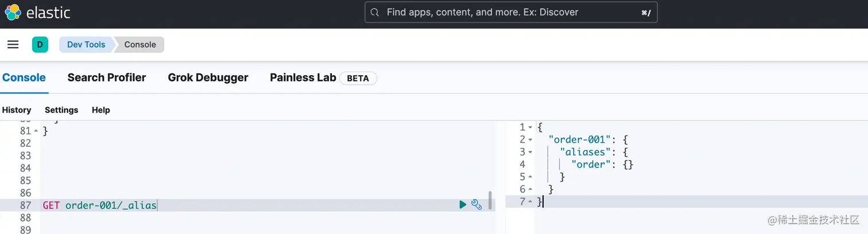Collapse the "order-001" object fold arrow
The height and width of the screenshot is (234, 868).
point(530,140)
